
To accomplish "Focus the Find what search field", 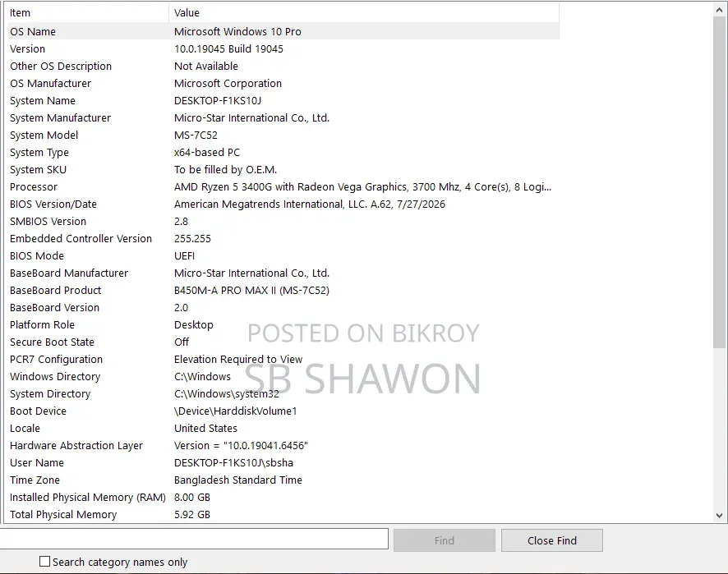I will pyautogui.click(x=194, y=539).
